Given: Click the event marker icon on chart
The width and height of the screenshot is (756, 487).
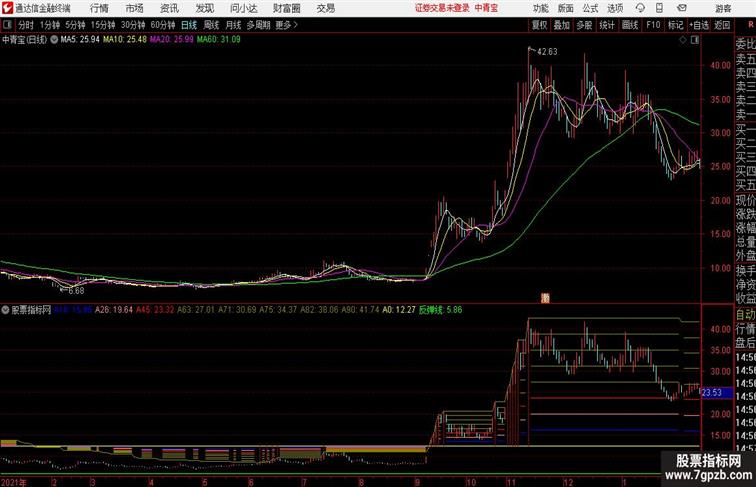Looking at the screenshot, I should (545, 298).
